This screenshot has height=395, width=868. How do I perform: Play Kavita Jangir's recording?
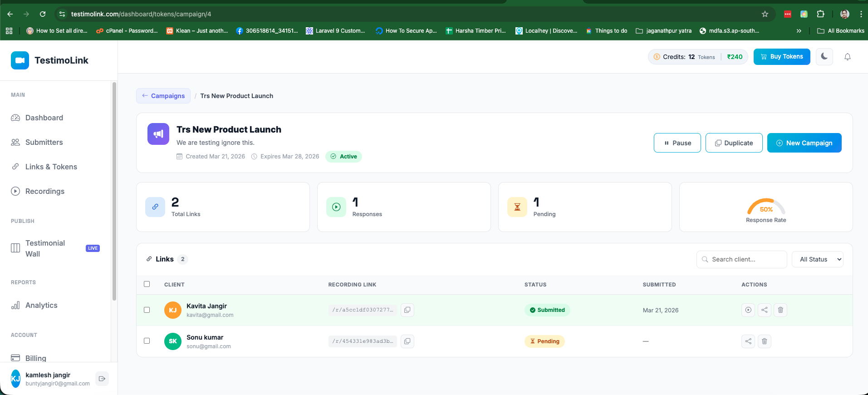748,310
